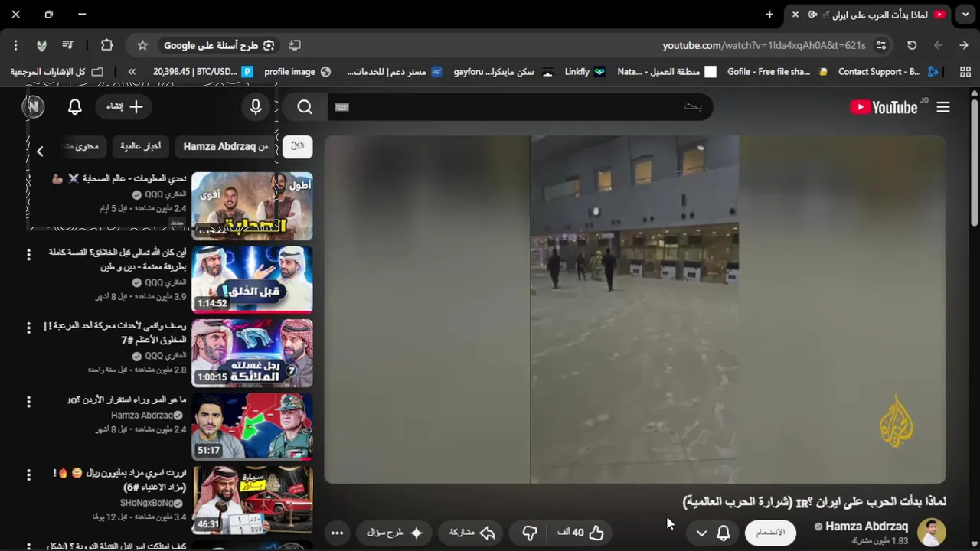Viewport: 980px width, 551px height.
Task: Click the browser back arrow
Action: 938,45
